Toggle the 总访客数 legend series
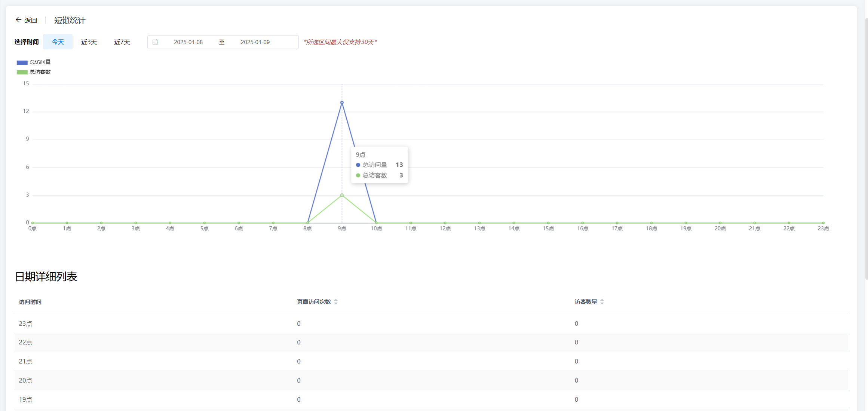The image size is (868, 411). (40, 72)
